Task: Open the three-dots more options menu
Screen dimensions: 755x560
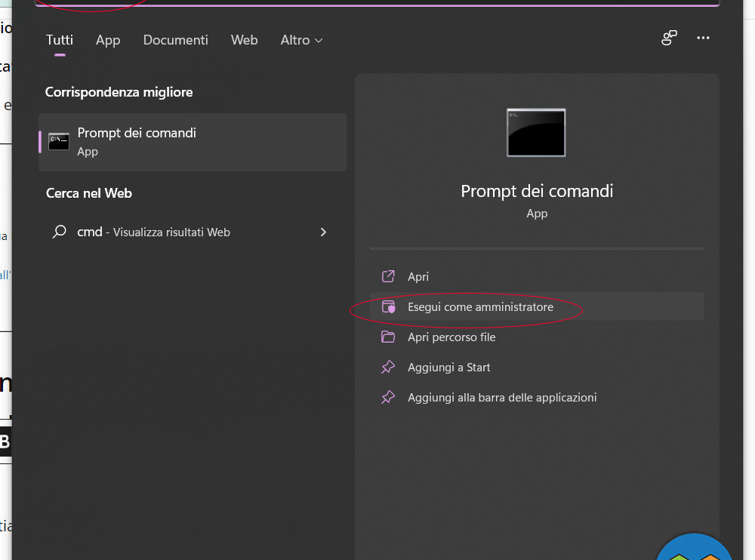Action: click(703, 38)
